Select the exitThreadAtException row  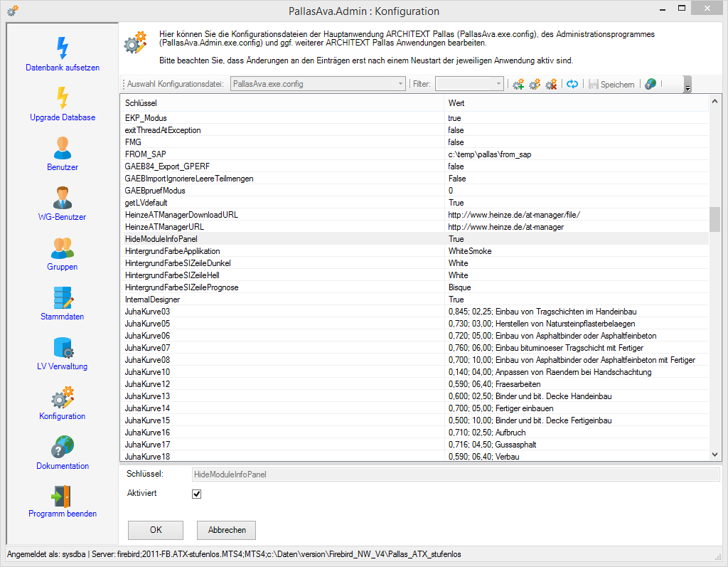point(414,130)
